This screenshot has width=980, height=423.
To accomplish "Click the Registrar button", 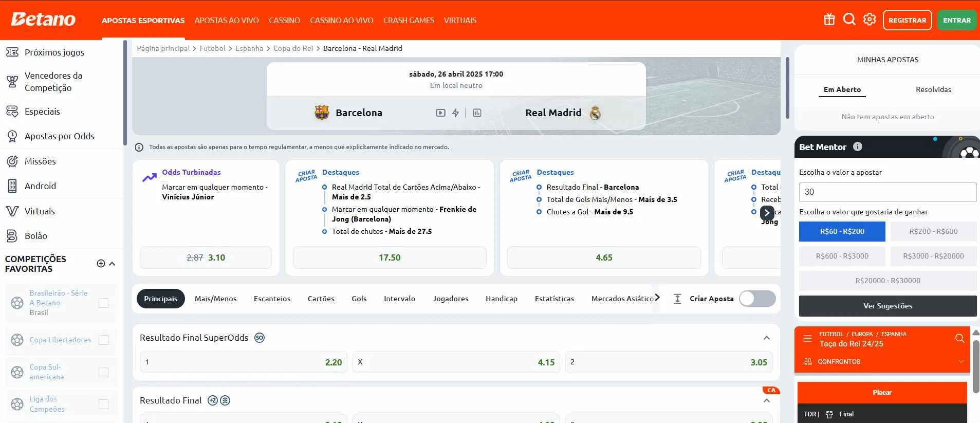I will click(x=907, y=20).
